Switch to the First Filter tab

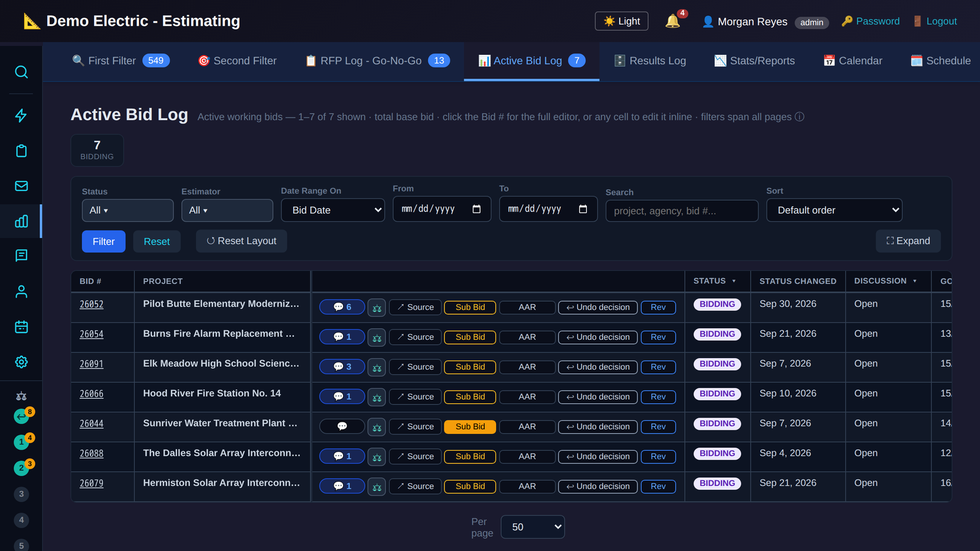[x=121, y=61]
